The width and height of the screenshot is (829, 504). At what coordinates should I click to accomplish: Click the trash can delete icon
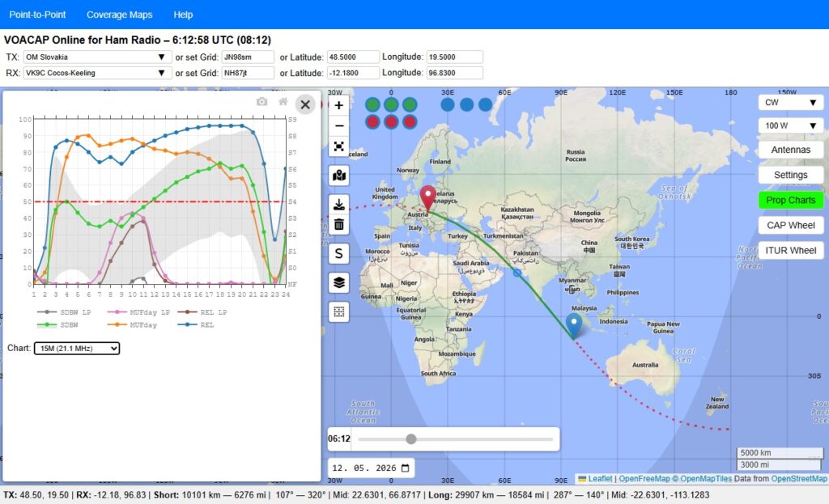tap(339, 225)
